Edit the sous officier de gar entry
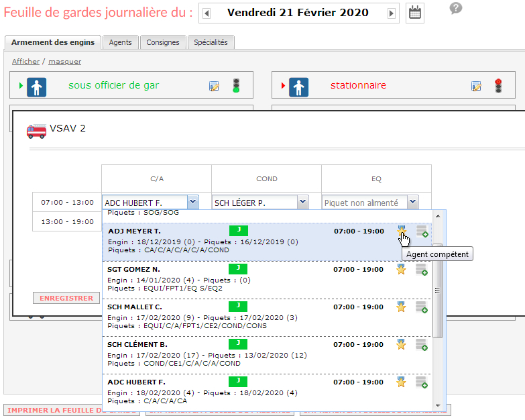 [x=214, y=86]
